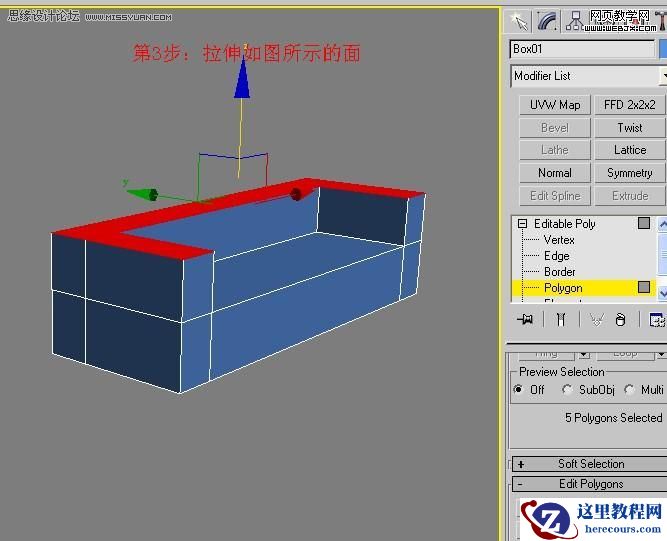Click gray square icon beside Polygon
The image size is (667, 541).
click(644, 287)
